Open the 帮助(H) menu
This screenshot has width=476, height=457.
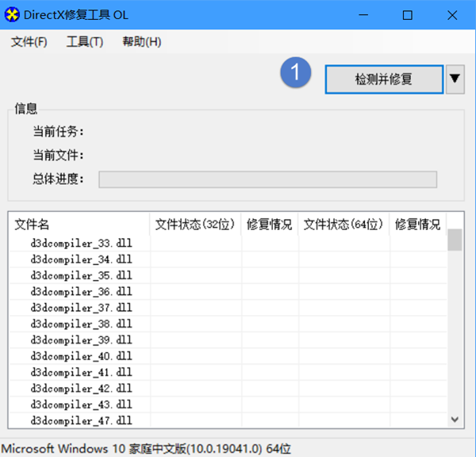tap(141, 42)
